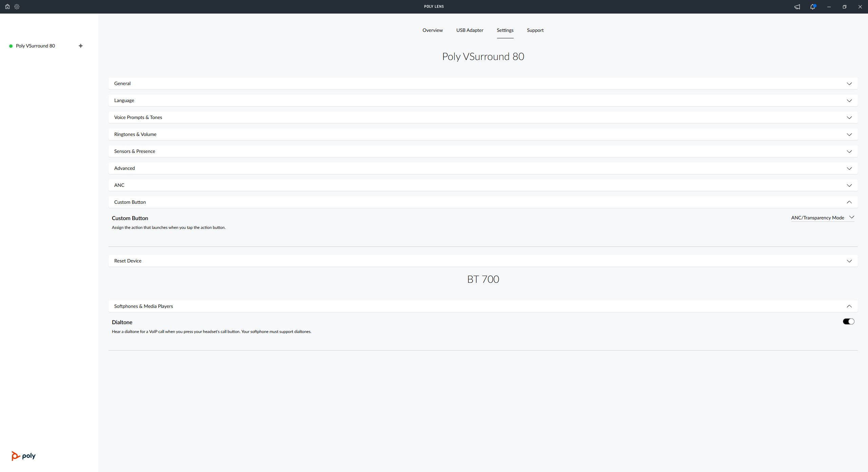Click the Poly logo at bottom left
Viewport: 868px width, 472px height.
click(x=23, y=456)
